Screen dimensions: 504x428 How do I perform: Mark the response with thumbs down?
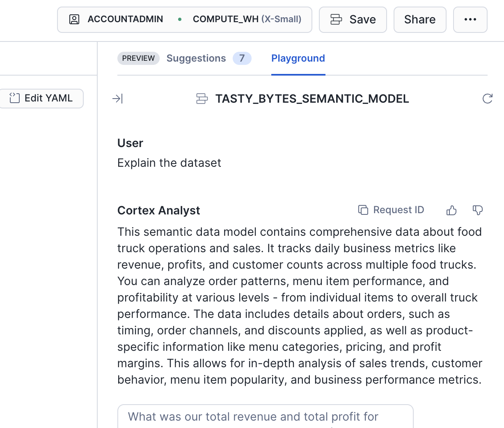[x=477, y=210]
